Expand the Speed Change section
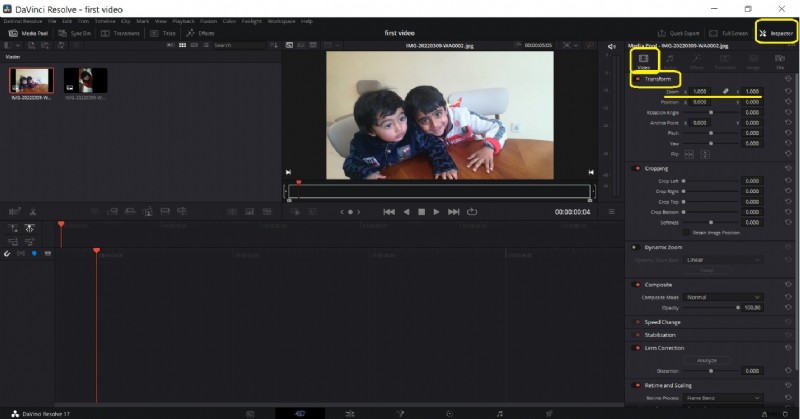The width and height of the screenshot is (800, 419). point(662,323)
